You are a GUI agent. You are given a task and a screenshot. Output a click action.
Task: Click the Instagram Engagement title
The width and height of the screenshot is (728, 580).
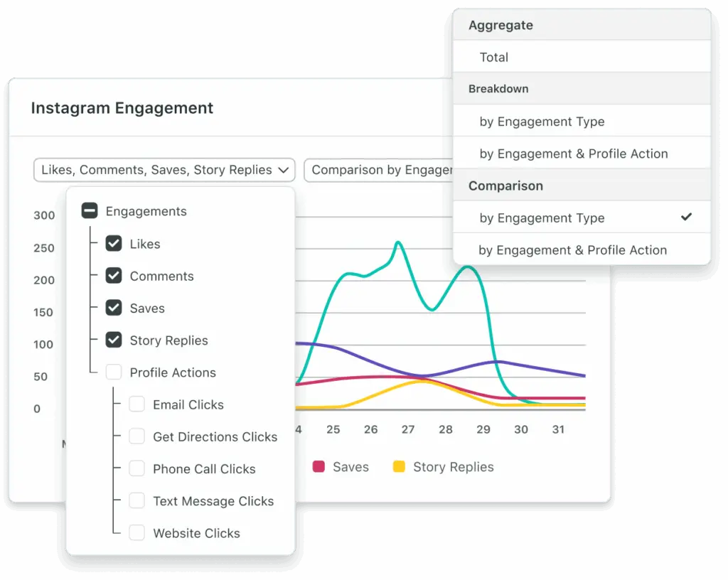(x=122, y=108)
